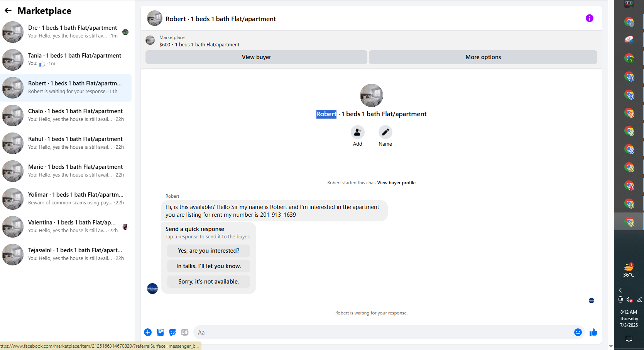This screenshot has width=644, height=350.
Task: Open Yolimar's conversation
Action: [x=66, y=199]
